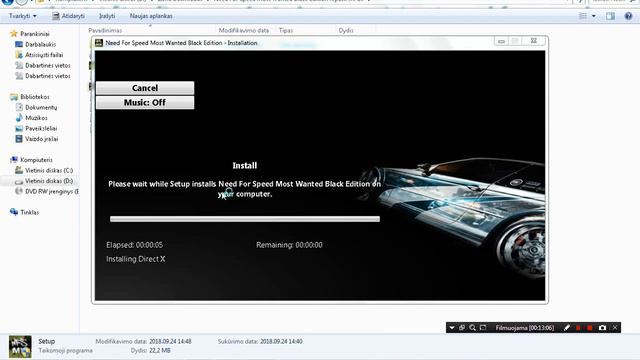The image size is (640, 360).
Task: Click the recorder pencil draw icon
Action: 567,328
